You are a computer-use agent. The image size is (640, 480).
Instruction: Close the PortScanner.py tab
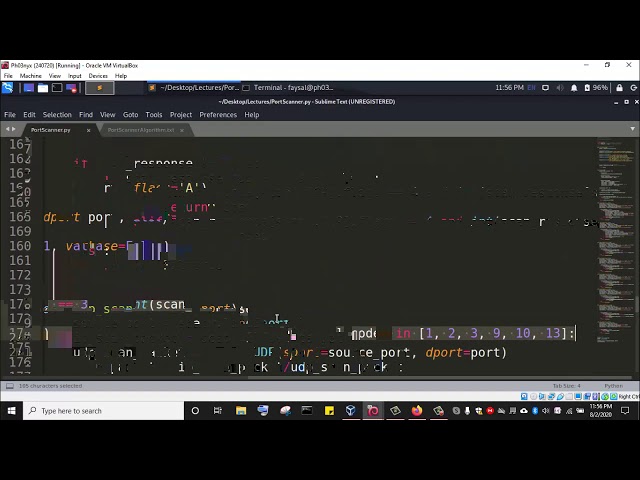[89, 131]
